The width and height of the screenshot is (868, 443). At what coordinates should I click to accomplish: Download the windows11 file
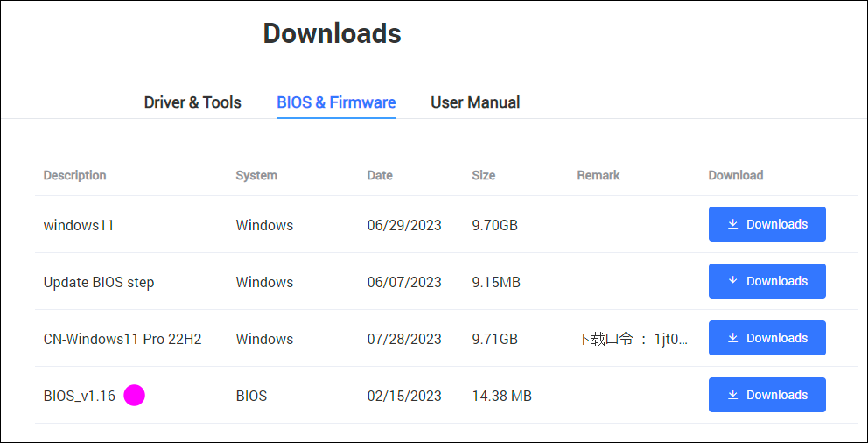(767, 224)
